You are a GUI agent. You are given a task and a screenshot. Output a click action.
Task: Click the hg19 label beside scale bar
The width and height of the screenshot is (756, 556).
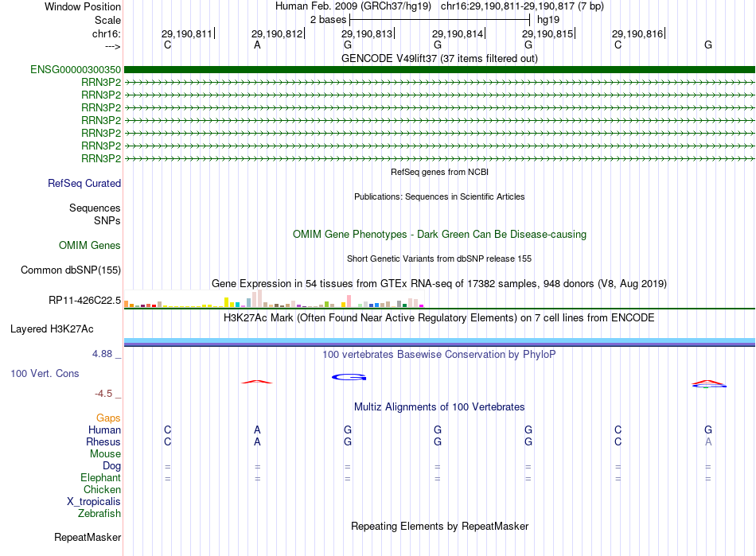coord(548,20)
